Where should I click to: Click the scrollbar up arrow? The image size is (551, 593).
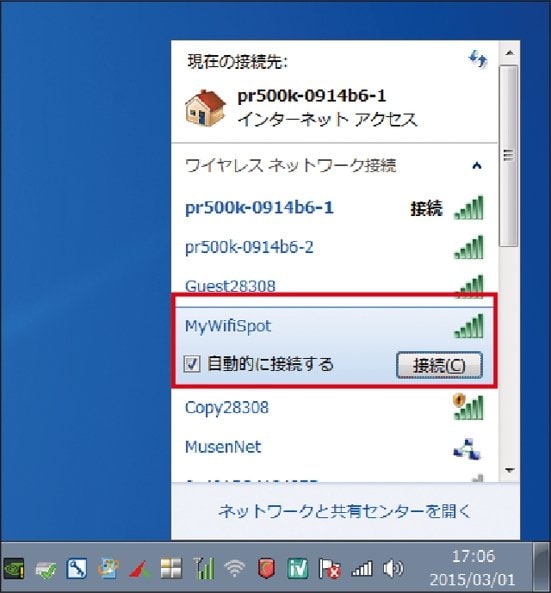tap(509, 53)
